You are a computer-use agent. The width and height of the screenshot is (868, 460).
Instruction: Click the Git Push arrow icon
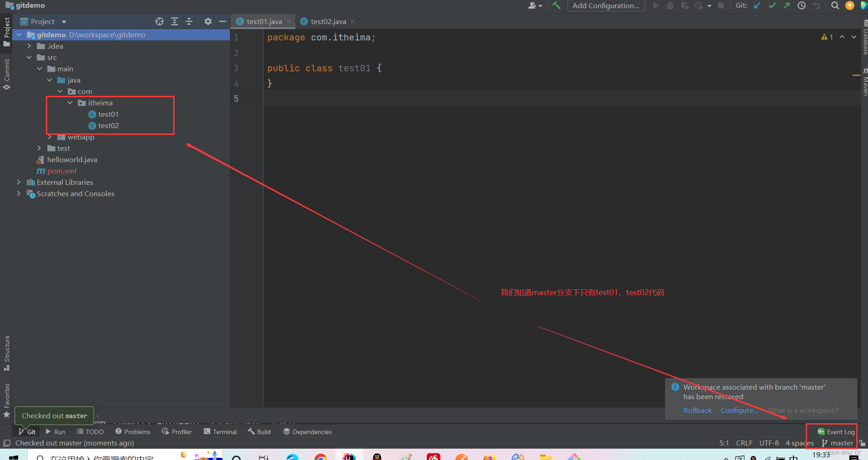tap(787, 5)
